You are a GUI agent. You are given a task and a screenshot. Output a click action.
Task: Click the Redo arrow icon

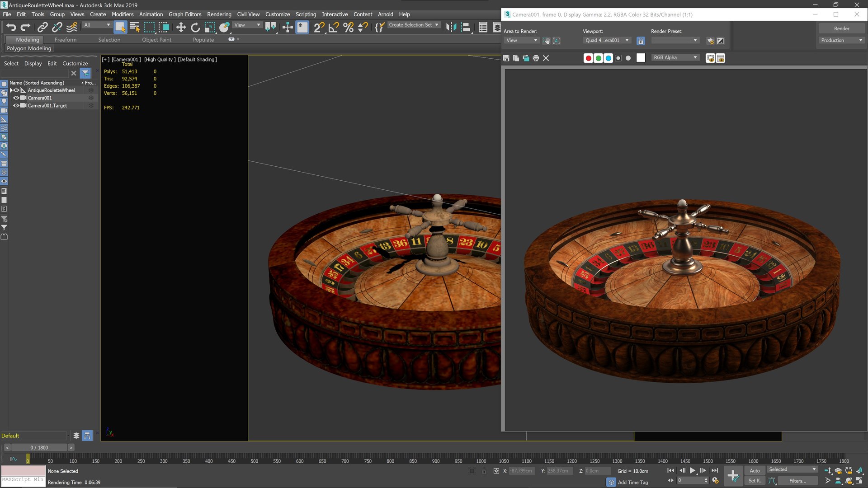click(x=26, y=28)
